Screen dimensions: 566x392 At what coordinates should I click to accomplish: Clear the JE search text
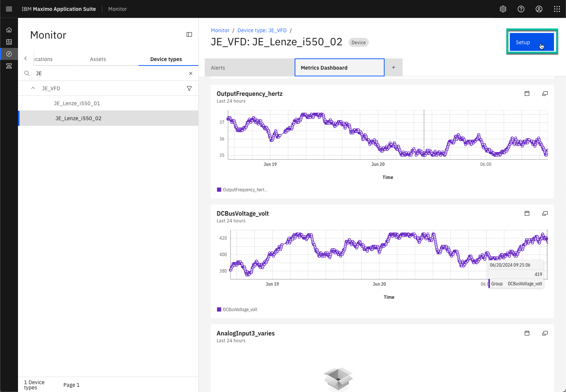coord(191,73)
